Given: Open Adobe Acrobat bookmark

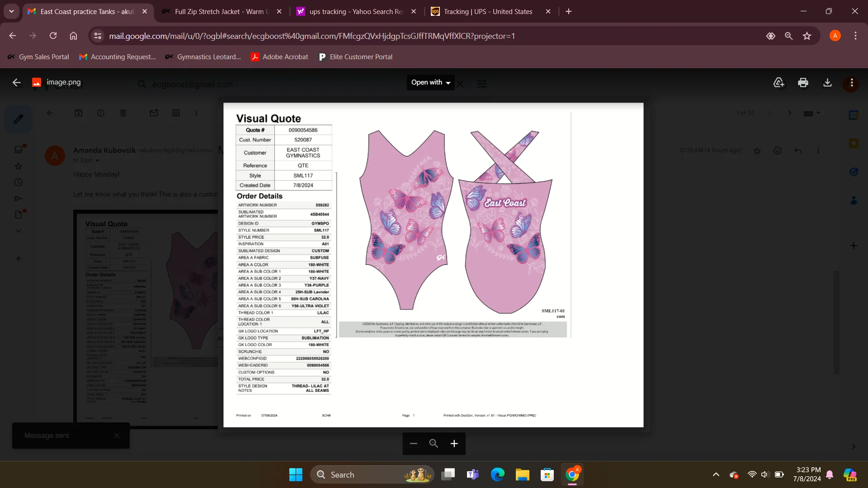Looking at the screenshot, I should click(280, 57).
